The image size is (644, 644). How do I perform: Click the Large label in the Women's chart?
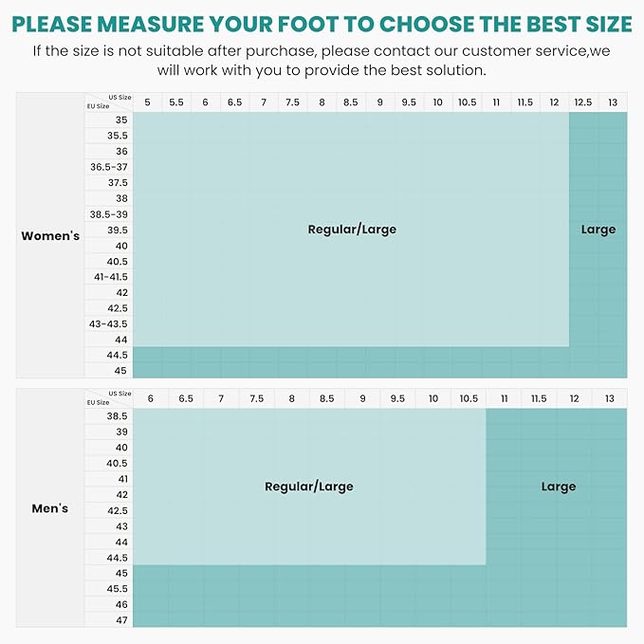[x=598, y=230]
